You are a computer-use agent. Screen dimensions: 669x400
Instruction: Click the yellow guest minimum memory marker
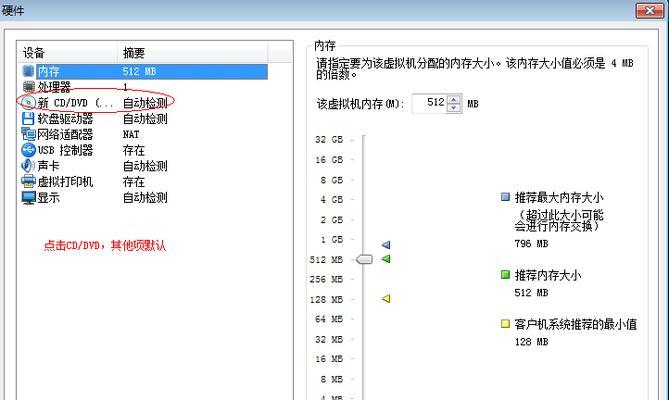[x=386, y=299]
